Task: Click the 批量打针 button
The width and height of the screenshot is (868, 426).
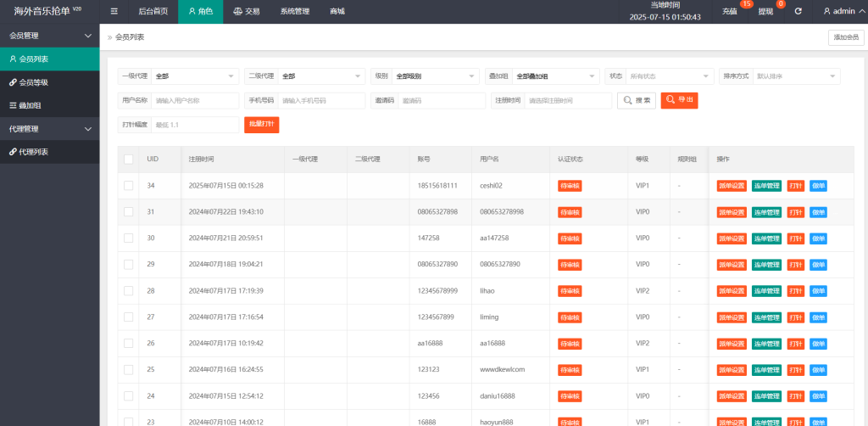Action: [262, 125]
